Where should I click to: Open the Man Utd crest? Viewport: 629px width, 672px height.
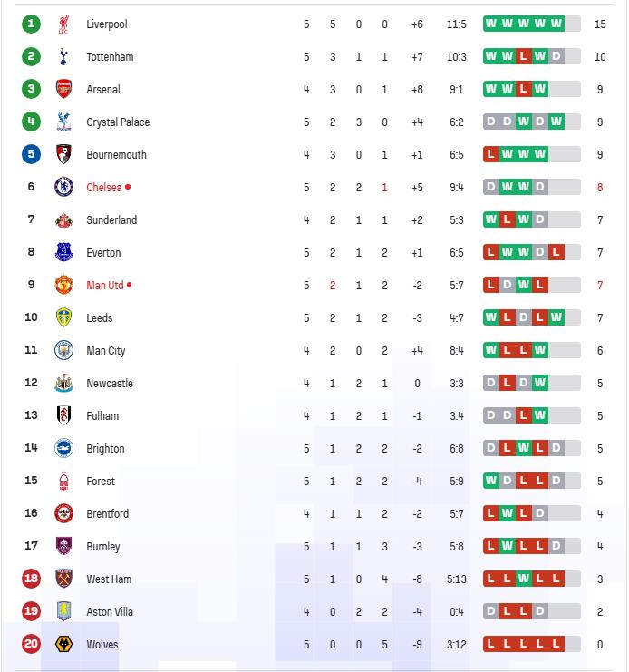tap(63, 285)
